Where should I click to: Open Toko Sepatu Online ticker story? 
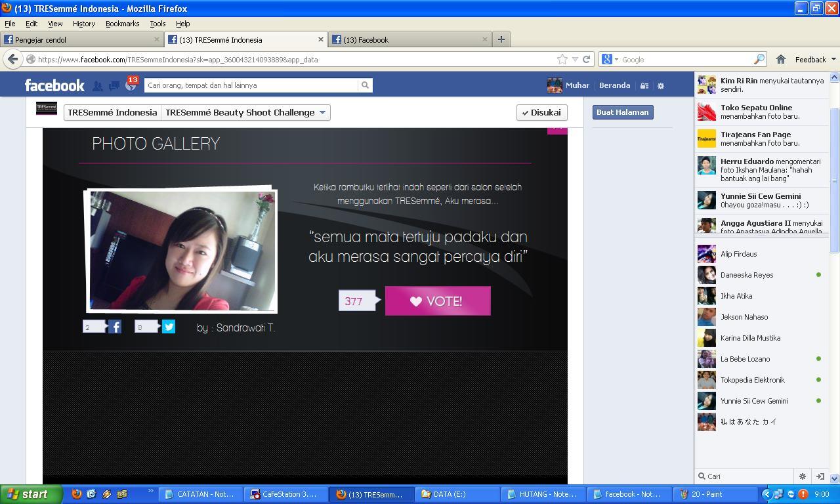[761, 112]
